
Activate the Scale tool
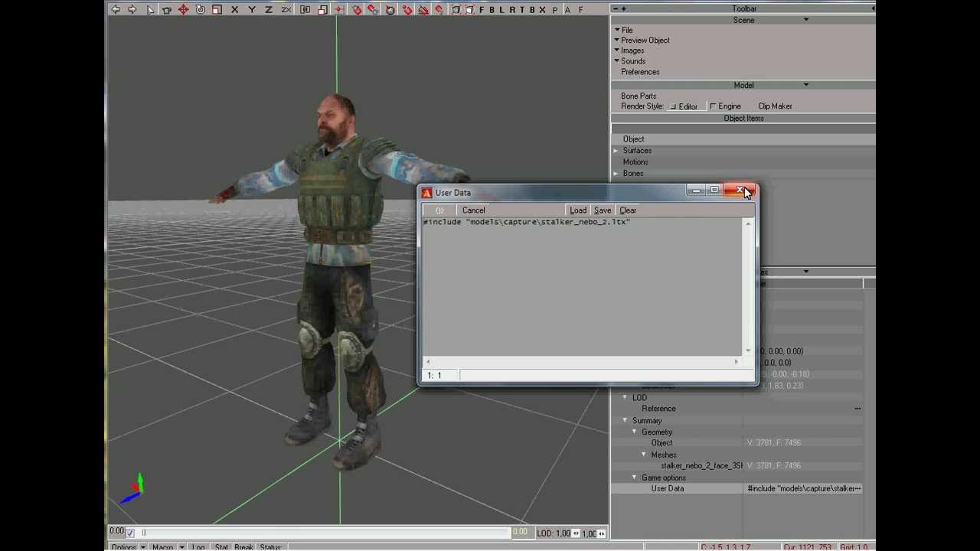217,9
